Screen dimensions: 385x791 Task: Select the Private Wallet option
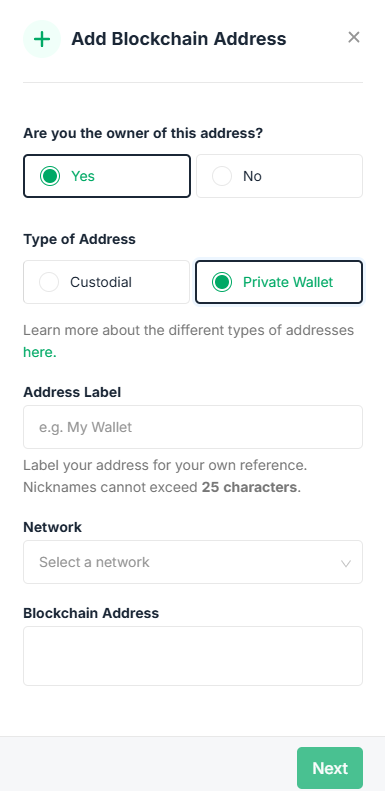[279, 282]
